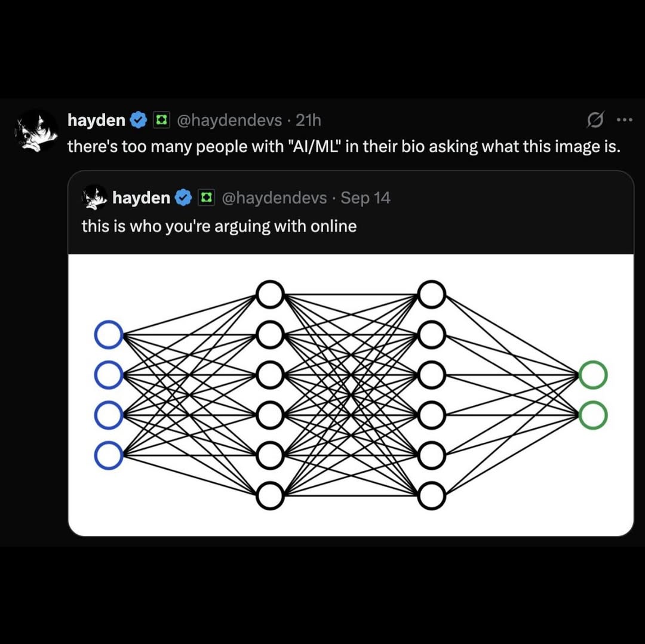Click the blue verified badge on main tweet
Image resolution: width=645 pixels, height=644 pixels.
coord(138,121)
